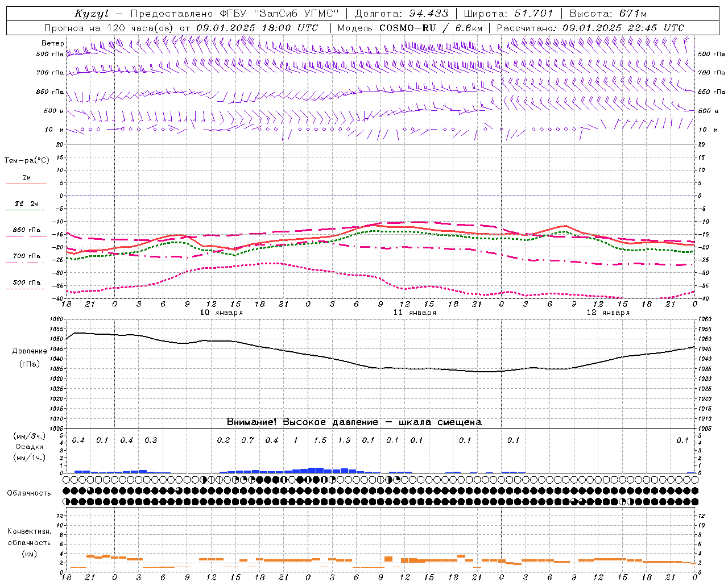The height and width of the screenshot is (582, 728).
Task: Select the 500 м wind level label on left
Action: tap(53, 111)
